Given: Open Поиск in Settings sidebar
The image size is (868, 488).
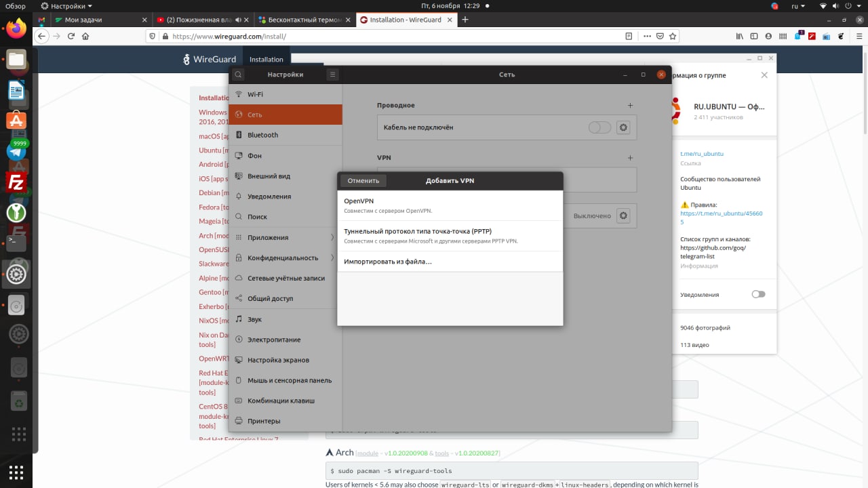Looking at the screenshot, I should 285,216.
